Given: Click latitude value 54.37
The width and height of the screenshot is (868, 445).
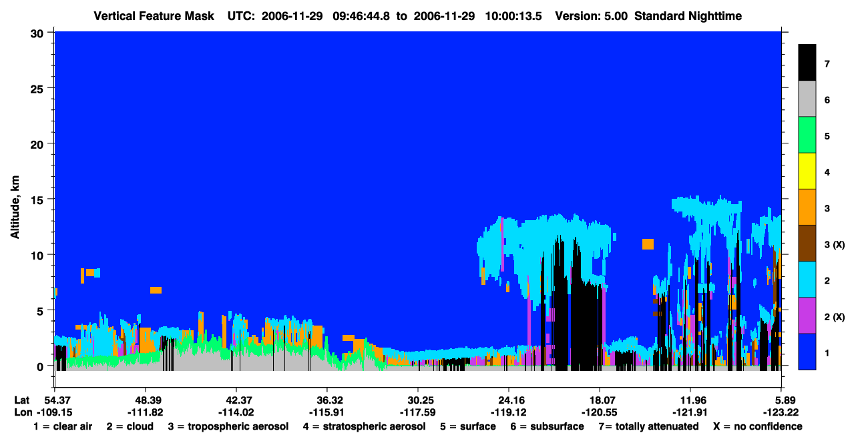Looking at the screenshot, I should (x=57, y=400).
